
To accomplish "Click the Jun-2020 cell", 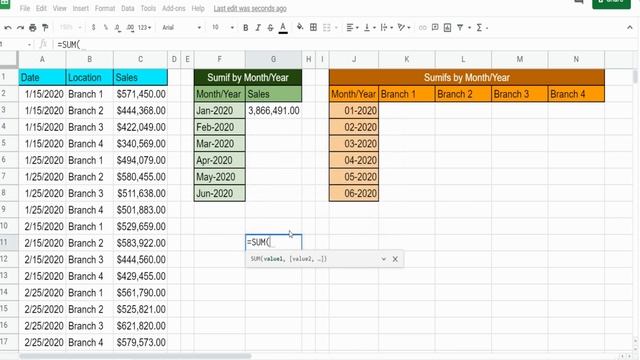I will pyautogui.click(x=220, y=193).
